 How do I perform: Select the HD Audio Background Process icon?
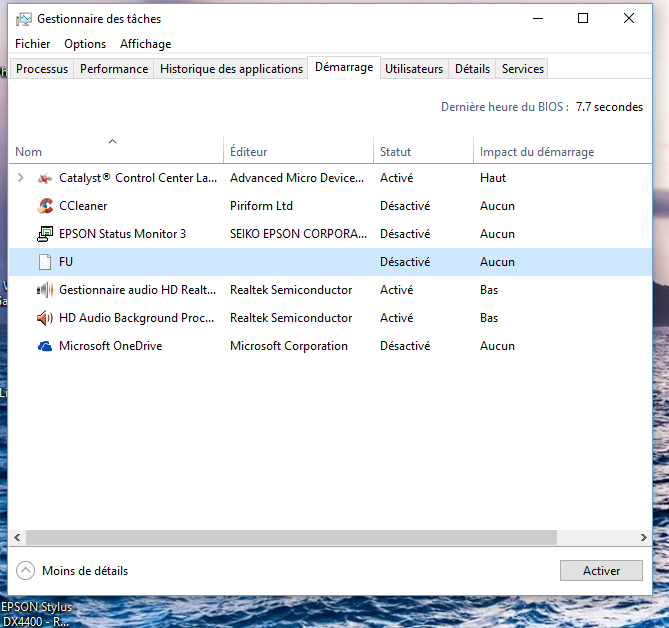(44, 318)
